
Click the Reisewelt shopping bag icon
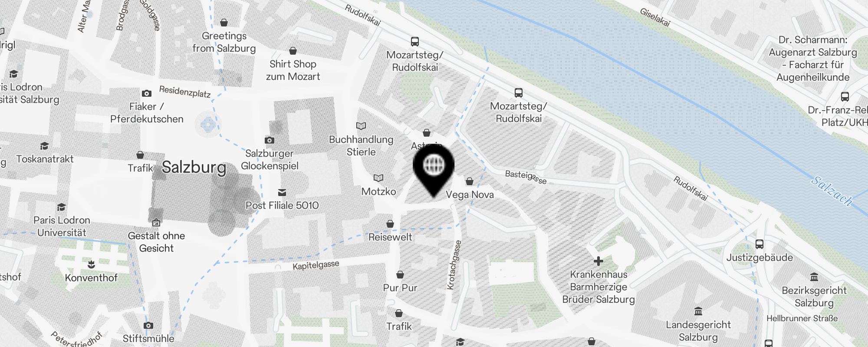click(x=390, y=224)
